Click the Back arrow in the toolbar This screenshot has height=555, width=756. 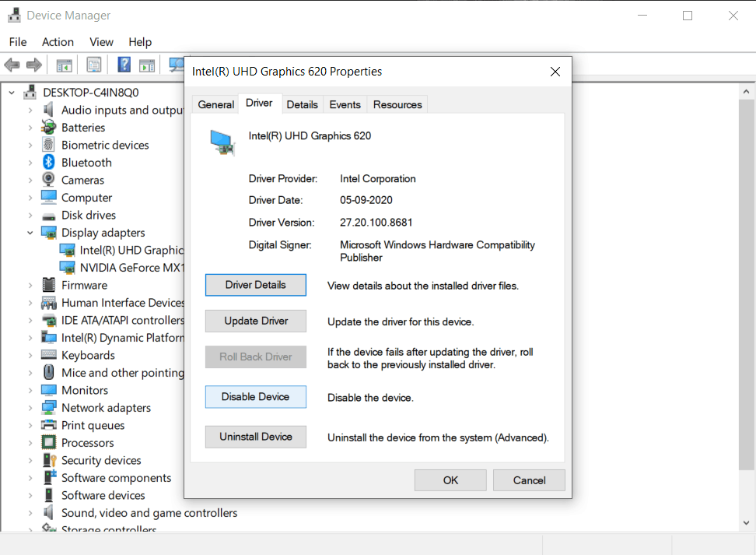point(12,65)
